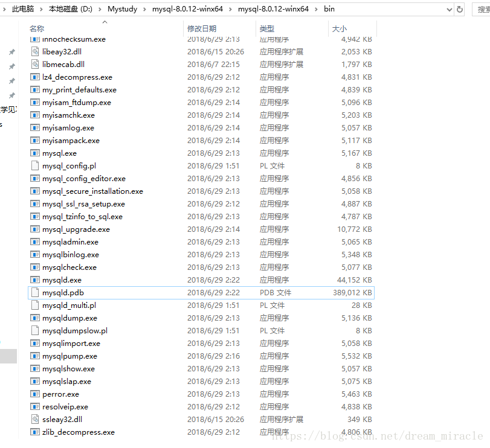Select the mysqld_multi.pl file icon
The image size is (490, 448).
coord(35,306)
